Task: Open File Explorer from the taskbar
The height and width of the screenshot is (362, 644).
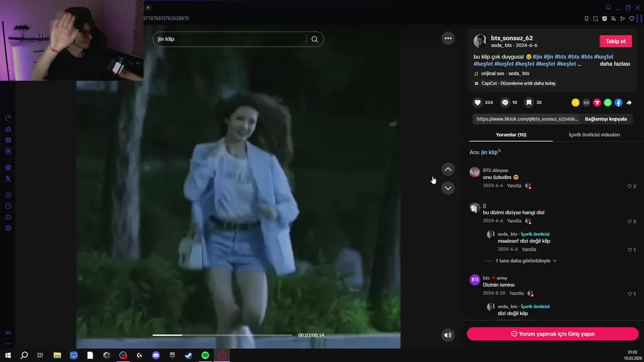Action: [x=57, y=355]
